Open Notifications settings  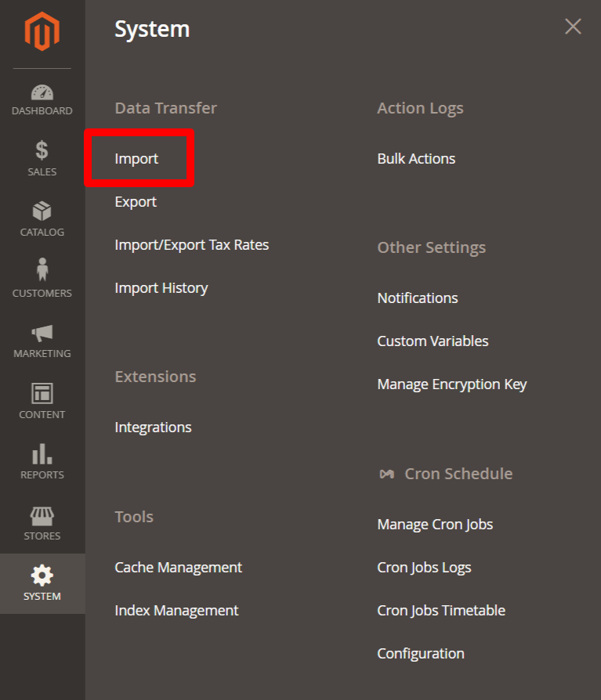(x=418, y=298)
